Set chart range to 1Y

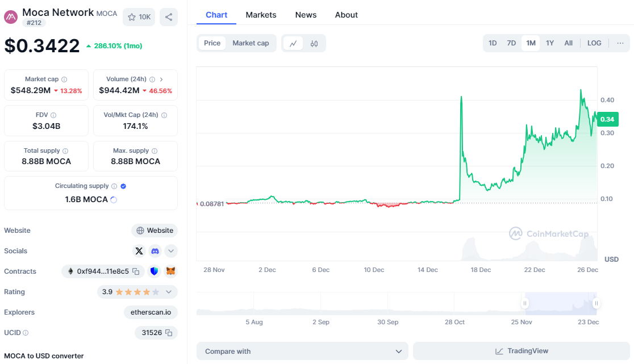(x=550, y=43)
